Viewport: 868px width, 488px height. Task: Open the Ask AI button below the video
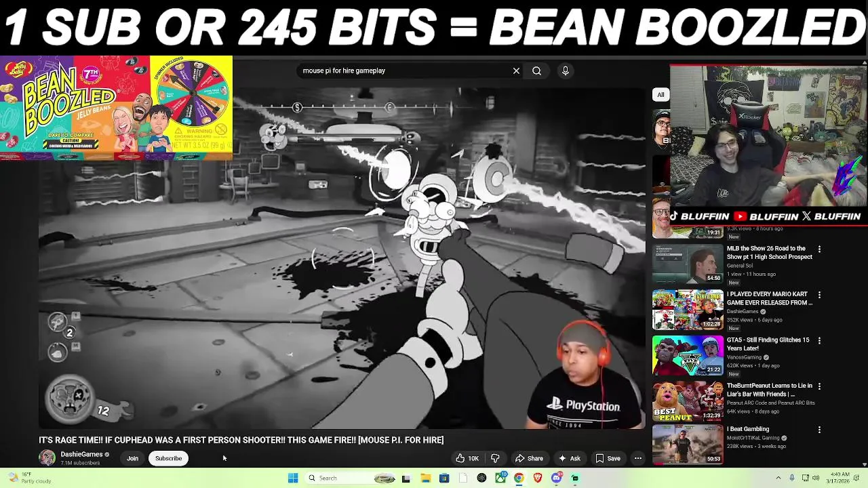[x=569, y=458]
